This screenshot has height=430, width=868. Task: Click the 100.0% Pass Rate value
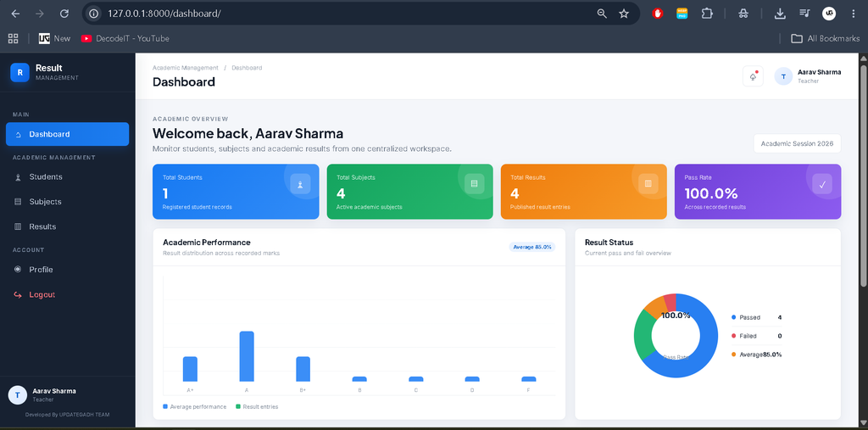coord(711,193)
